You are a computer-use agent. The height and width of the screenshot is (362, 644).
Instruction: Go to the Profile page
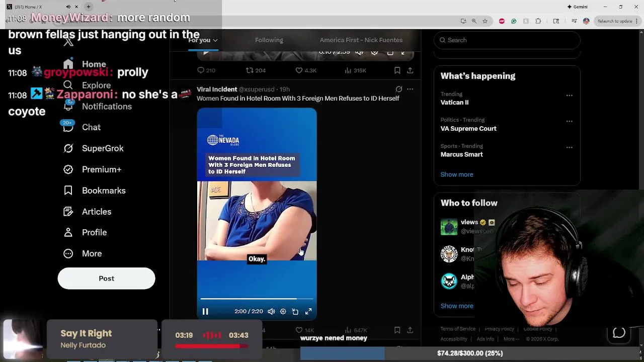pos(85,232)
